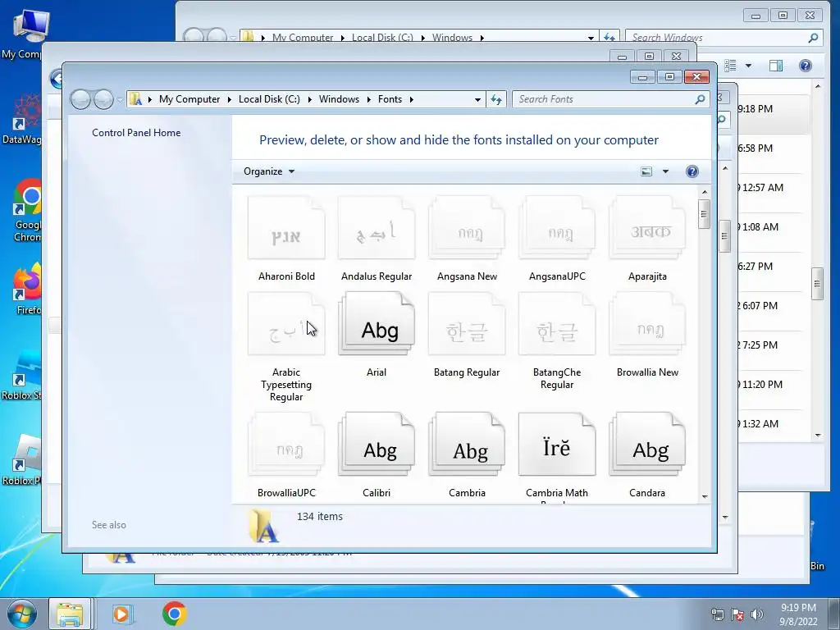840x630 pixels.
Task: Open the Calibri font family icon
Action: pos(376,445)
